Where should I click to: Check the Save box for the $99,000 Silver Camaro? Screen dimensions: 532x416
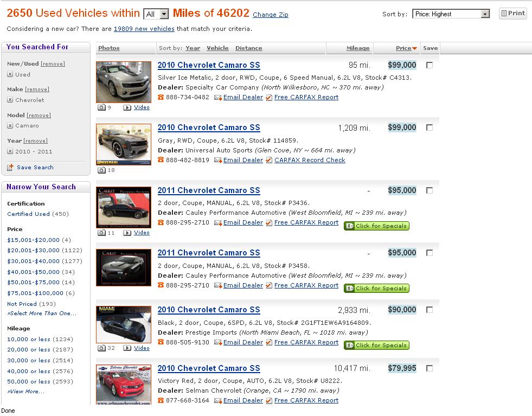(430, 66)
